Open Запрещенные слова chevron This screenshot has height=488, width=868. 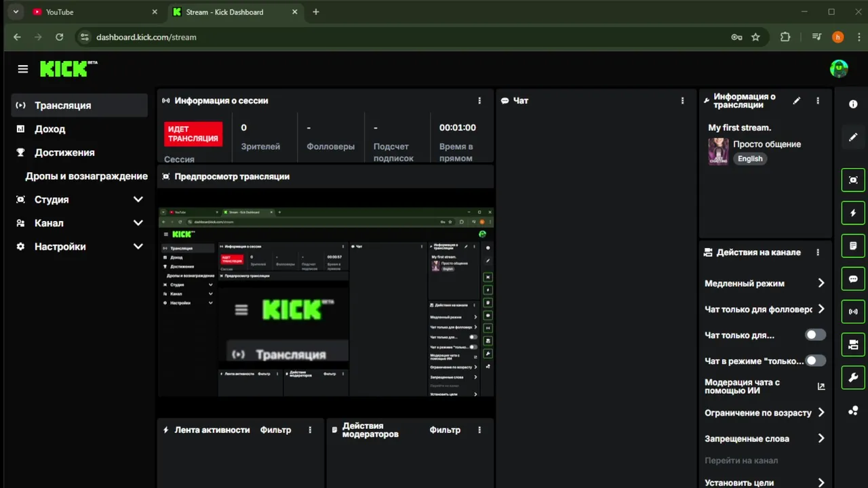click(x=821, y=439)
